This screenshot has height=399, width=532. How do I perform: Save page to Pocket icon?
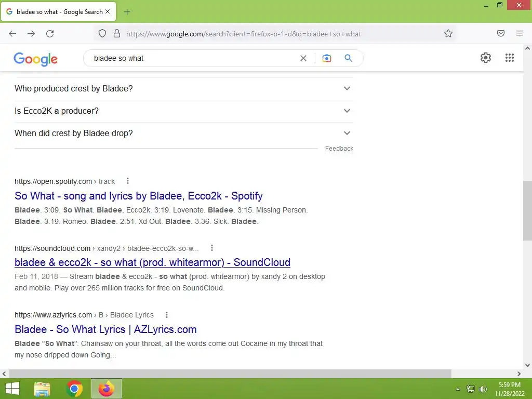point(501,33)
